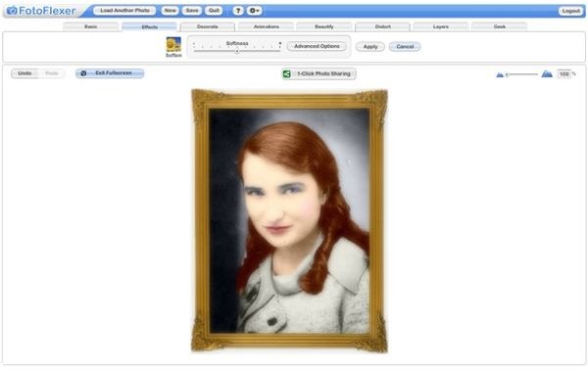Click the small mountain zoom-out icon

[x=500, y=75]
